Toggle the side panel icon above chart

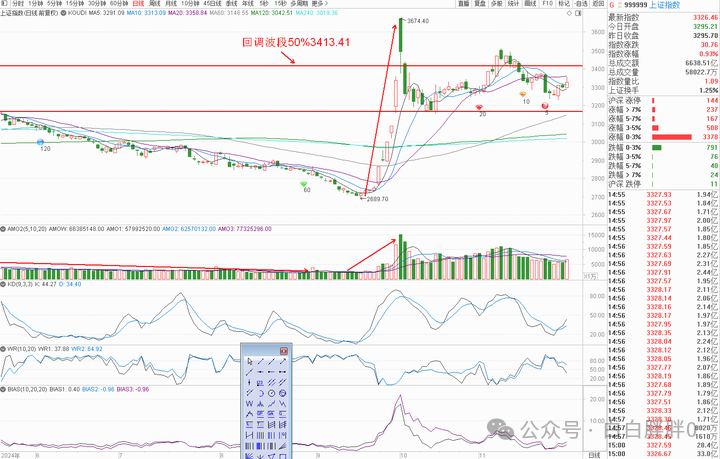pyautogui.click(x=578, y=13)
